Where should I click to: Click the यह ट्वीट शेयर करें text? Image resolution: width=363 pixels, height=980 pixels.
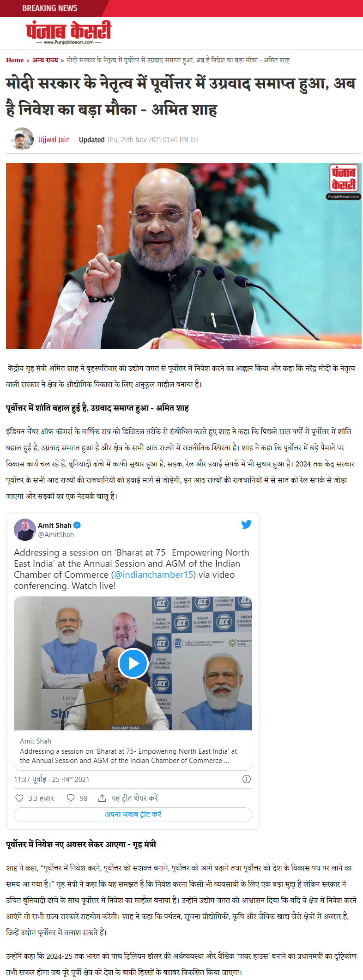134,798
